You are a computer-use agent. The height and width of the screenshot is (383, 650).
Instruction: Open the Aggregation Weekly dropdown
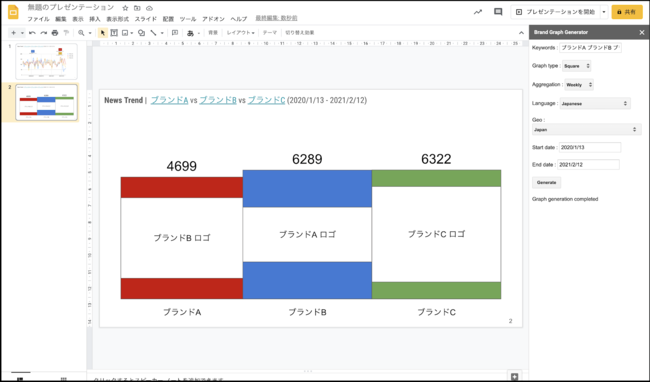point(579,85)
